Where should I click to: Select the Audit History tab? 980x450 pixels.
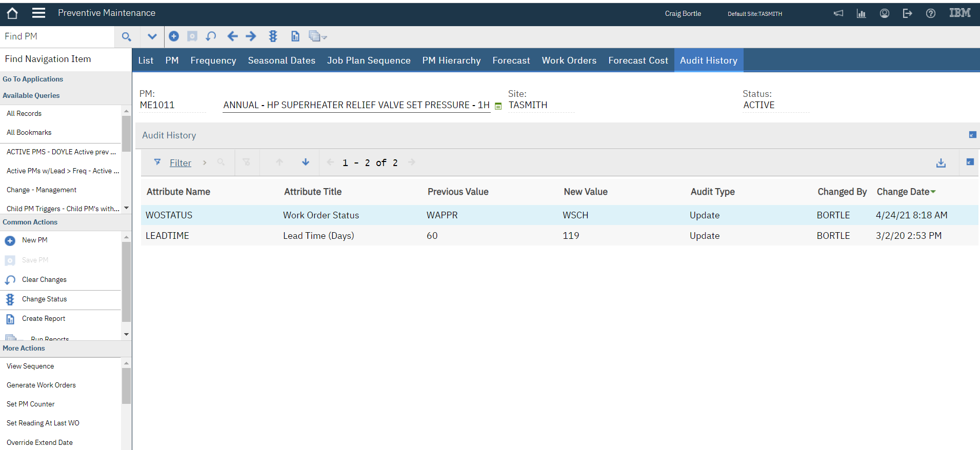pos(709,60)
